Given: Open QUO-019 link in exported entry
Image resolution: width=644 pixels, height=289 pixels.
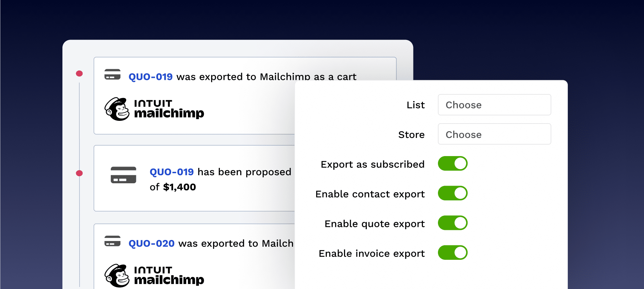Looking at the screenshot, I should [150, 77].
